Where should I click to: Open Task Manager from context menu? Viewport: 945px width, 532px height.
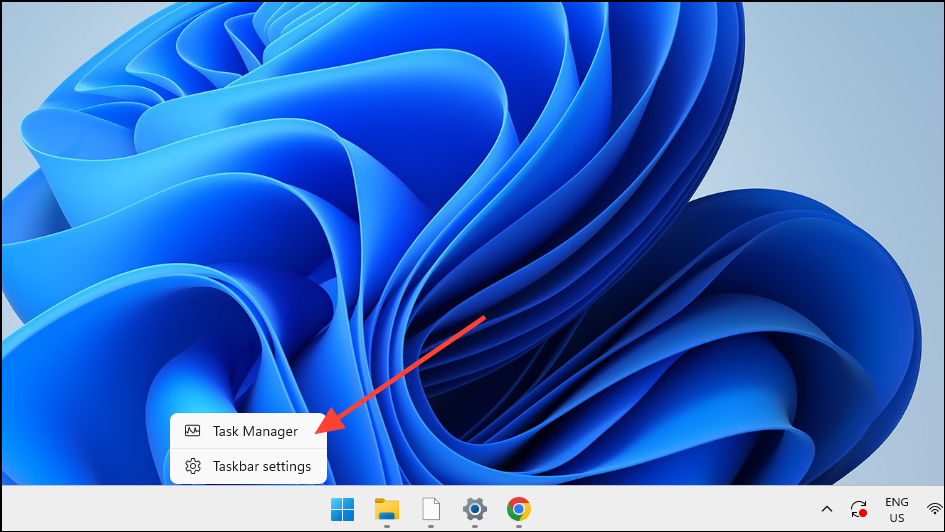click(248, 431)
